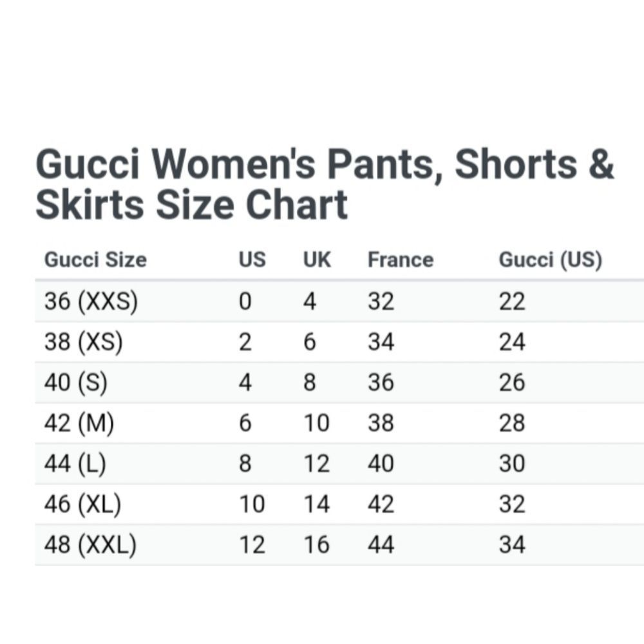Select the 44 (L) size row label

76,464
